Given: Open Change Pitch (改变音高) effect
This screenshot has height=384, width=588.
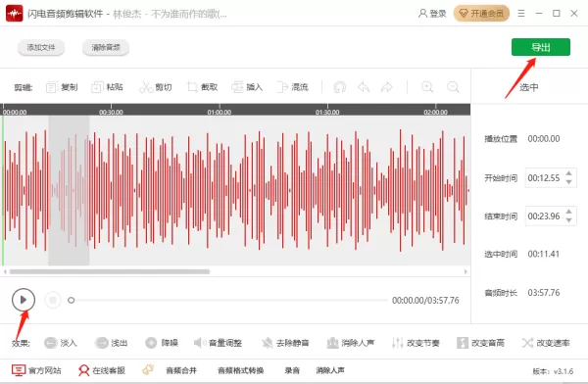Looking at the screenshot, I should pos(480,343).
